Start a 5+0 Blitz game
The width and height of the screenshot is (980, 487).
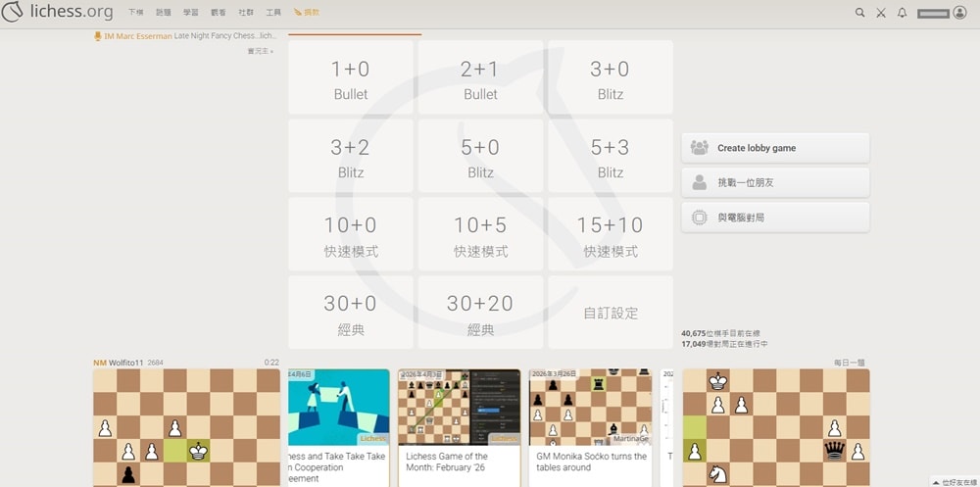(480, 156)
